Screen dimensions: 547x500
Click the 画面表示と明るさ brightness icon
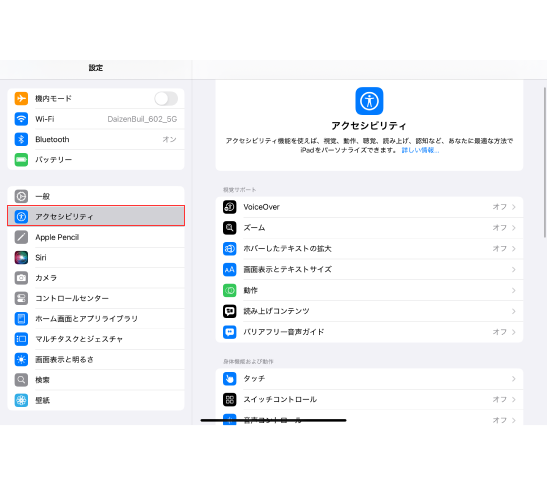(x=21, y=359)
